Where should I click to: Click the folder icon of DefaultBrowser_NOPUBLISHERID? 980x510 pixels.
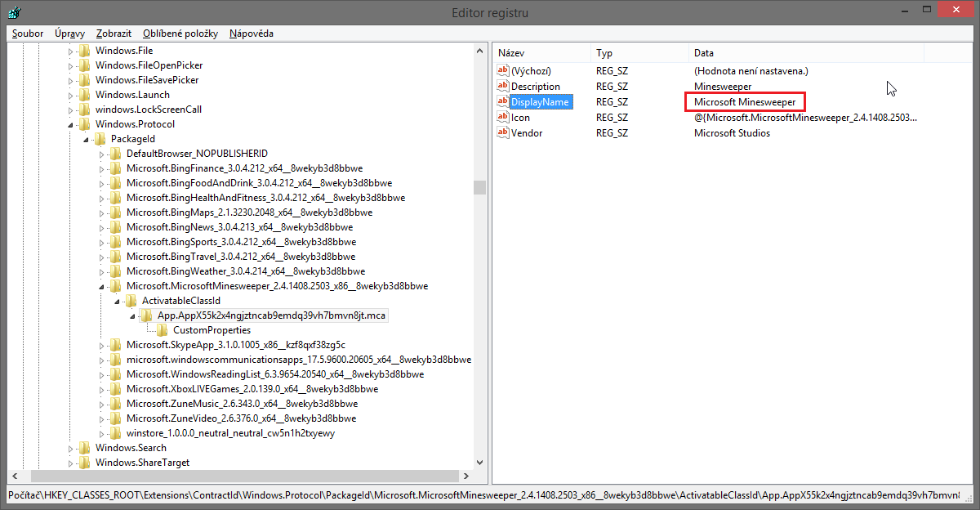(115, 154)
